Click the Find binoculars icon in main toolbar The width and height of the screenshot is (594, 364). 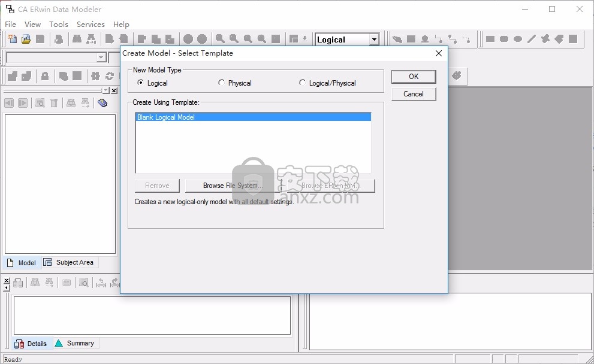point(77,39)
